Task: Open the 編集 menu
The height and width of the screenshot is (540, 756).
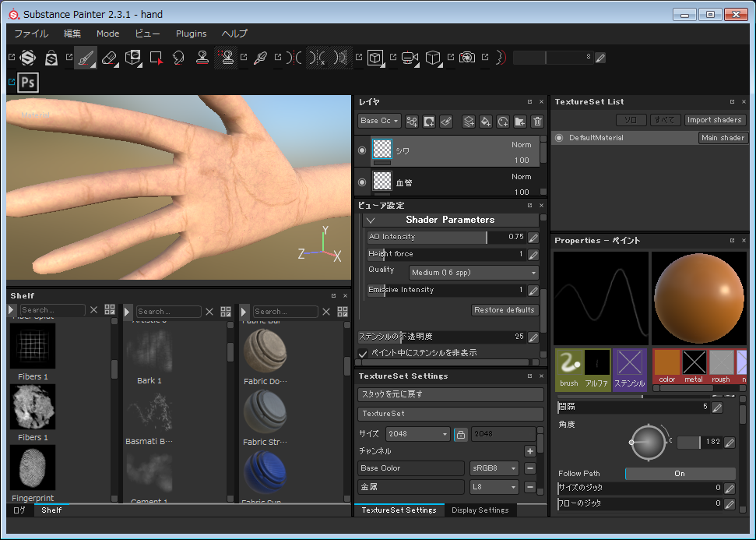Action: point(72,34)
